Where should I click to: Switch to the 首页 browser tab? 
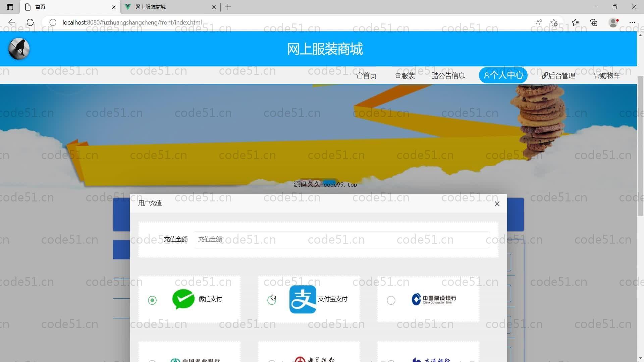70,7
